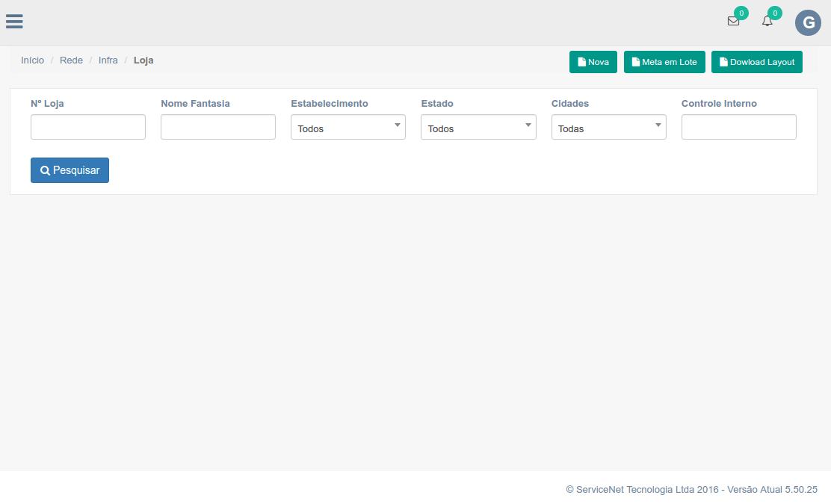Click the Meta em Lote button
The image size is (831, 504).
coord(664,62)
